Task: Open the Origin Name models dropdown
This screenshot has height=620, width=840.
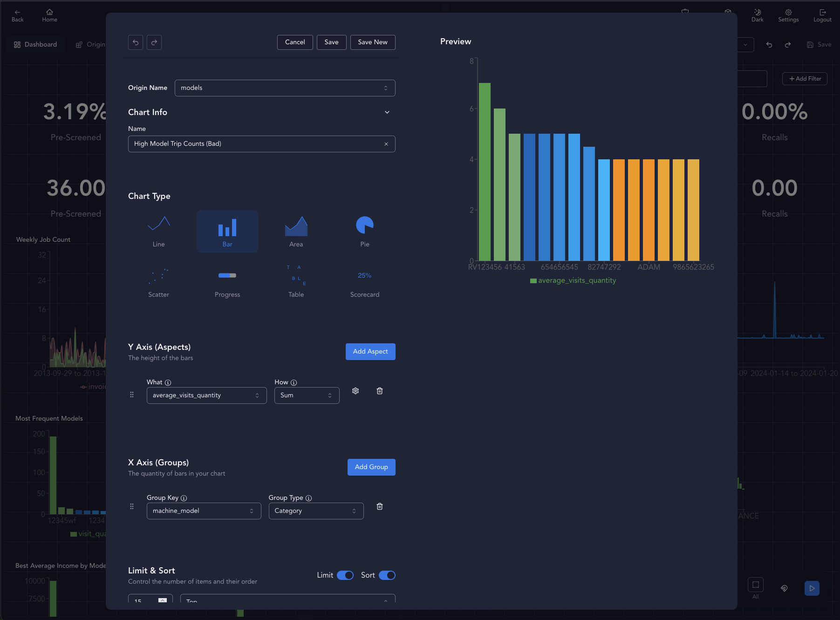Action: 285,88
